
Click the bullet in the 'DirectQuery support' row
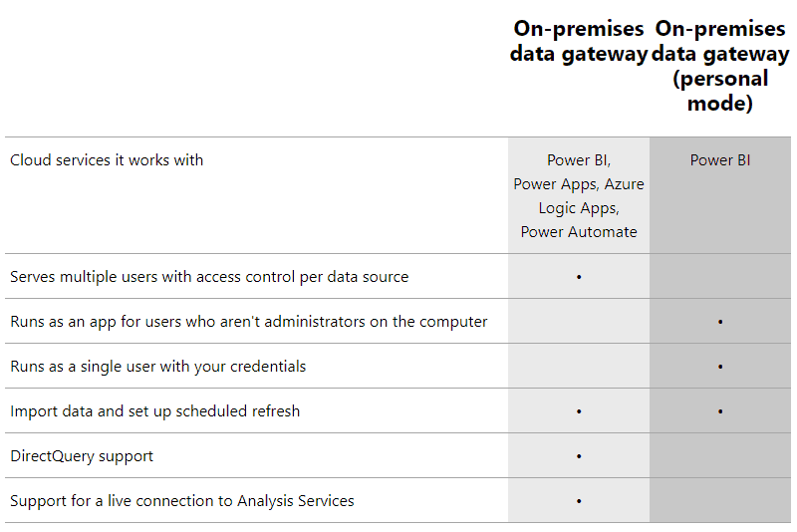click(x=579, y=456)
